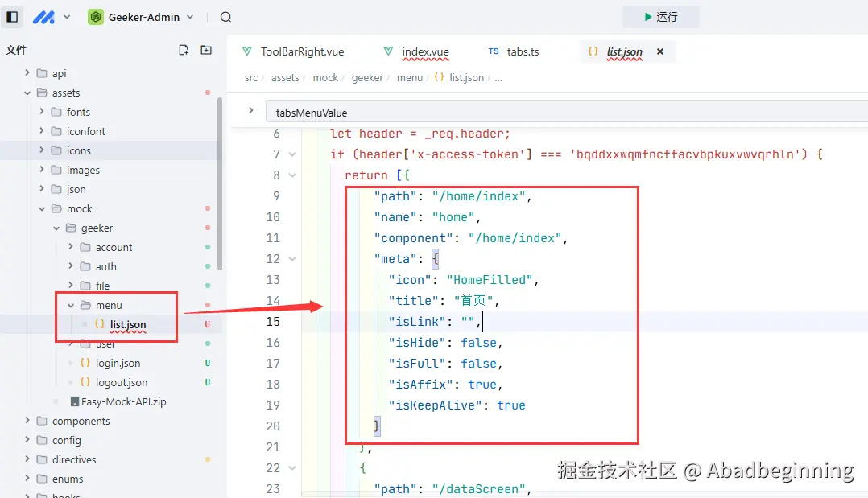Image resolution: width=868 pixels, height=498 pixels.
Task: Click the search magnifier icon
Action: pyautogui.click(x=225, y=17)
